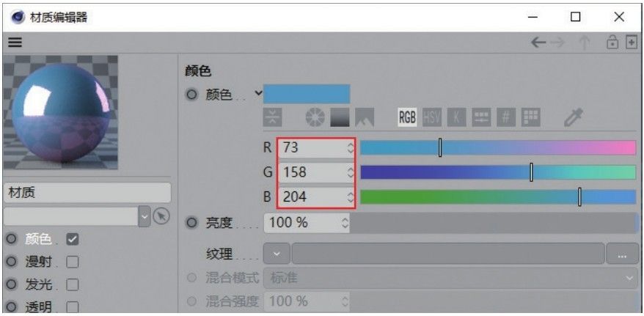Expand the 纹理 dropdown arrow
The height and width of the screenshot is (316, 644).
pos(277,254)
